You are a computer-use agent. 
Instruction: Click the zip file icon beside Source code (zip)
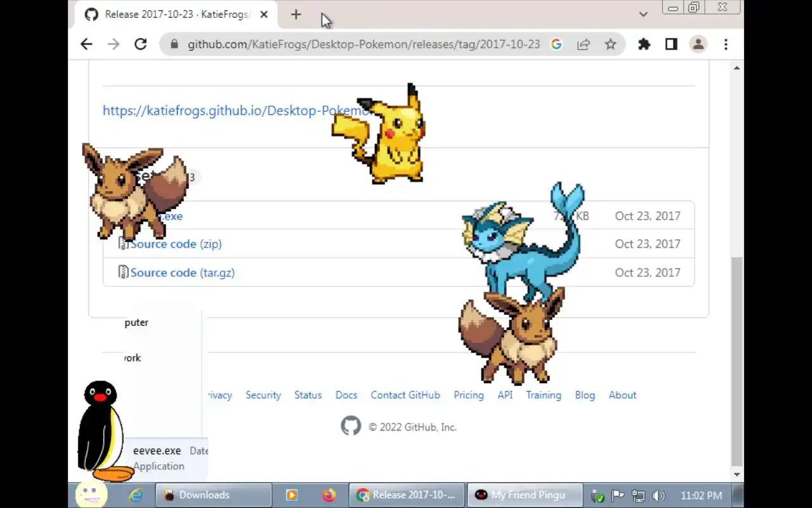(124, 243)
